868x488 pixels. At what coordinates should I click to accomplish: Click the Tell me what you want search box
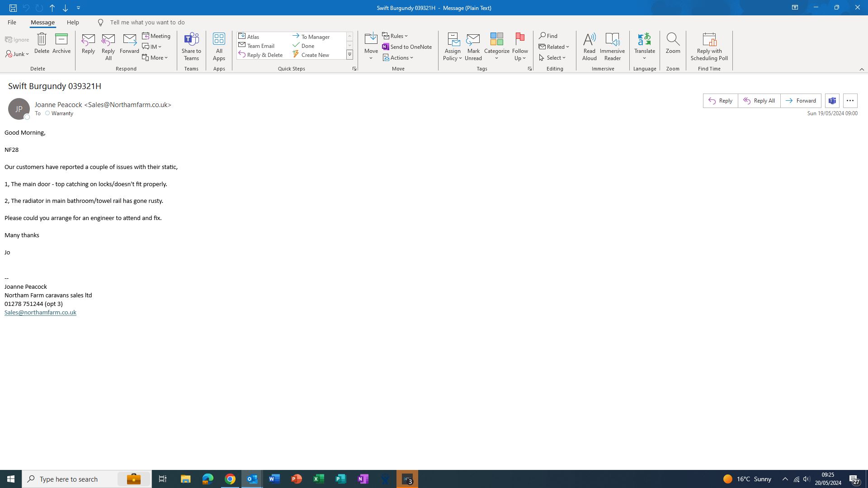[147, 22]
